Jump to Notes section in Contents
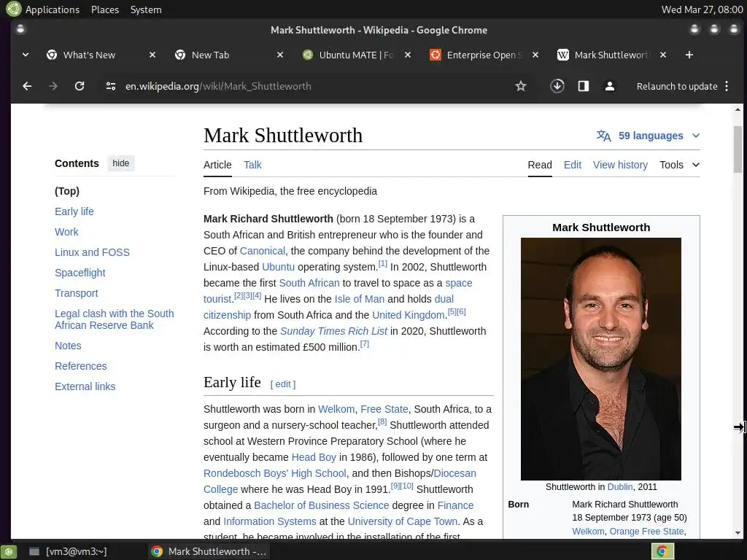The image size is (747, 560). pyautogui.click(x=68, y=346)
